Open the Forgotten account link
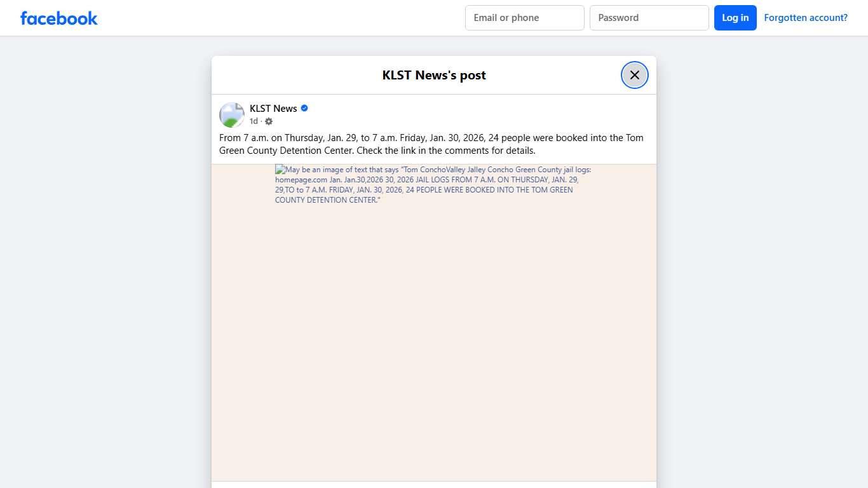The width and height of the screenshot is (868, 488). pyautogui.click(x=805, y=17)
